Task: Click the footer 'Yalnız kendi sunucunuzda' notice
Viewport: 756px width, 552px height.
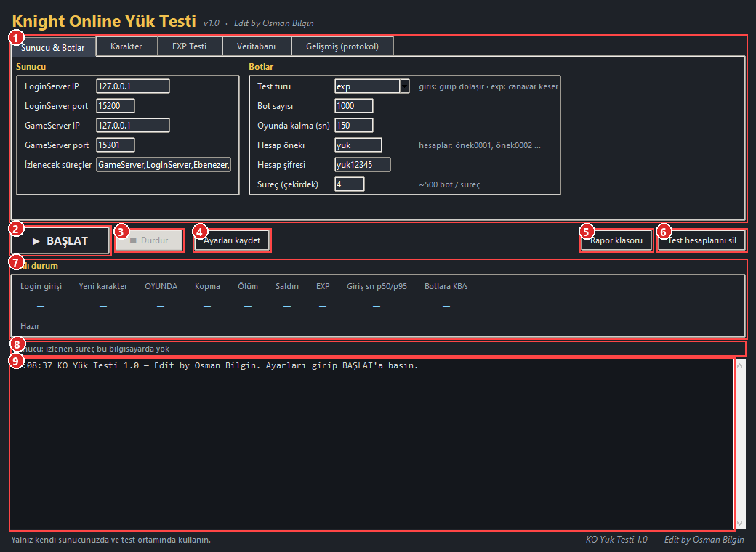Action: [x=111, y=540]
